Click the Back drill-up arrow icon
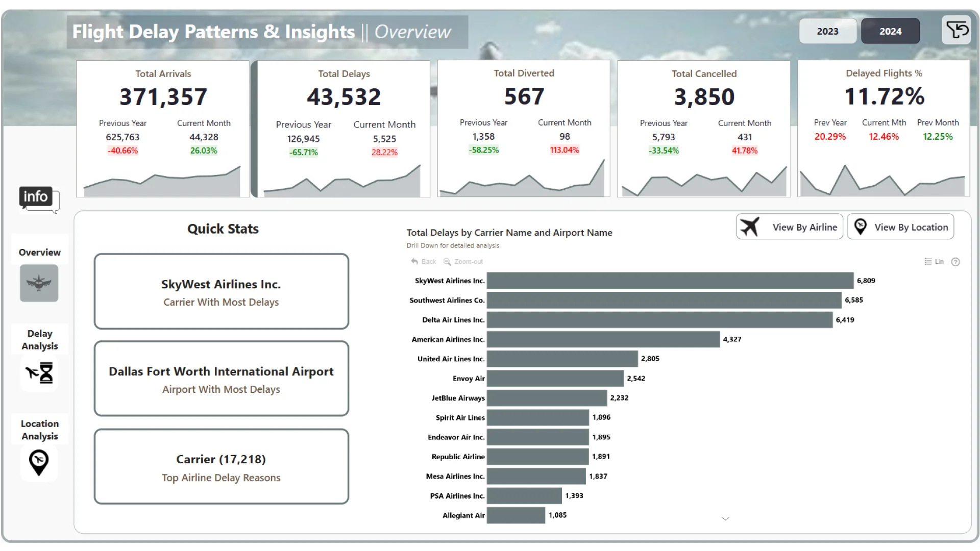The width and height of the screenshot is (980, 551). coord(414,262)
